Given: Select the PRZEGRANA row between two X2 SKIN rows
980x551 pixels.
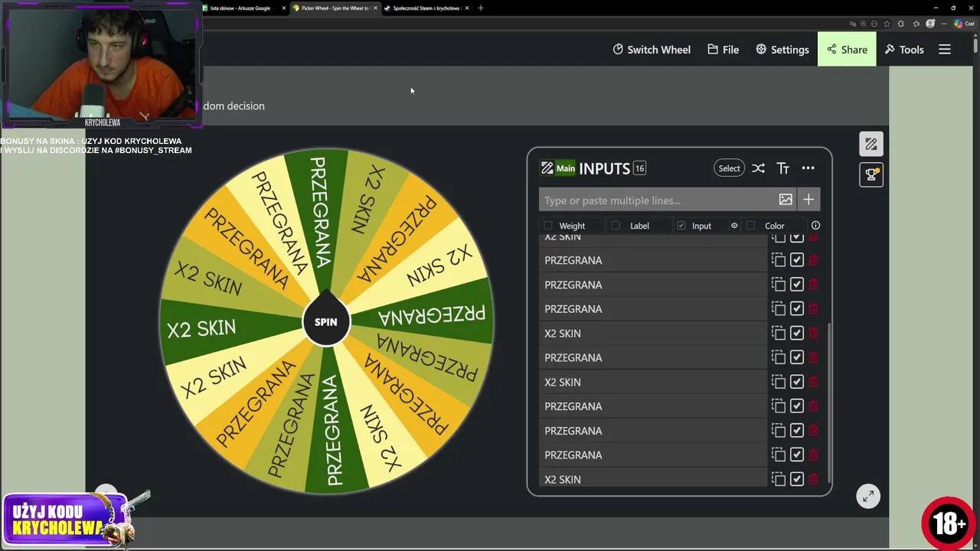Looking at the screenshot, I should tap(652, 357).
